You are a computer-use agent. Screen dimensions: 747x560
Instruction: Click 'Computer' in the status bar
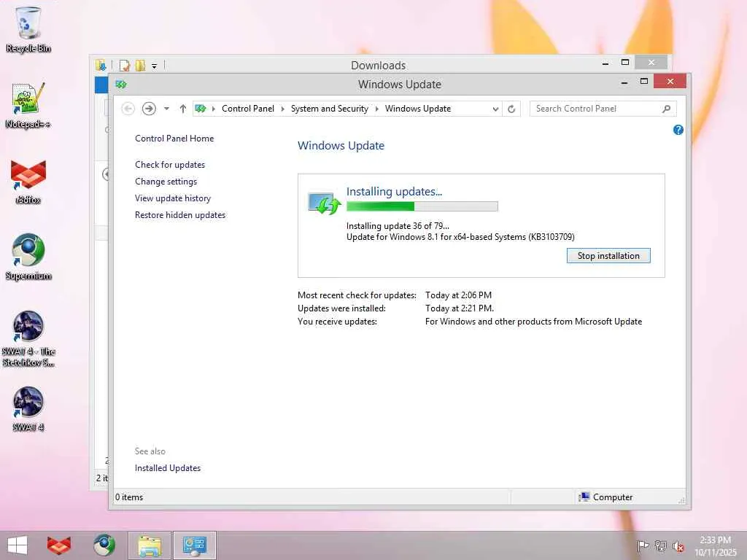613,497
